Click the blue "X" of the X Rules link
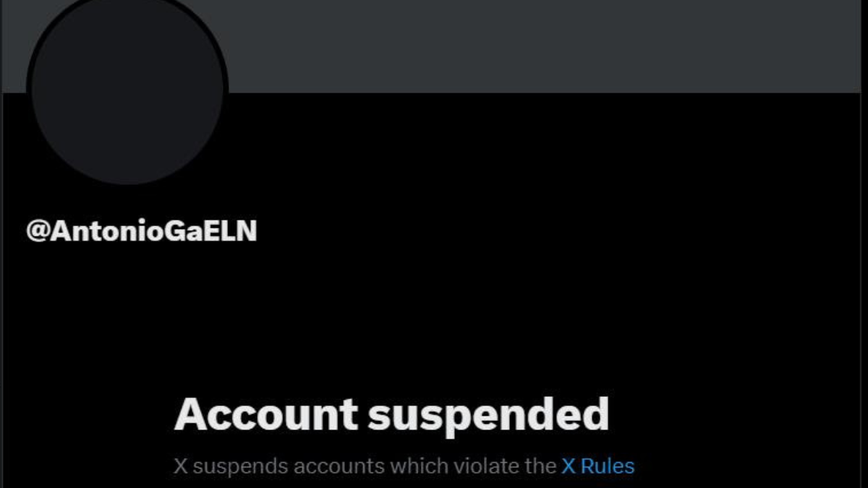The image size is (868, 488). 568,466
